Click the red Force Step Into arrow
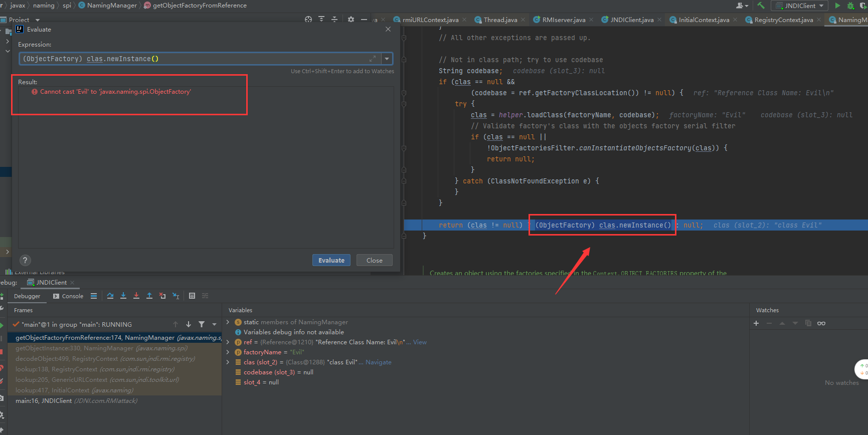Screen dimensions: 868x435 pos(136,296)
